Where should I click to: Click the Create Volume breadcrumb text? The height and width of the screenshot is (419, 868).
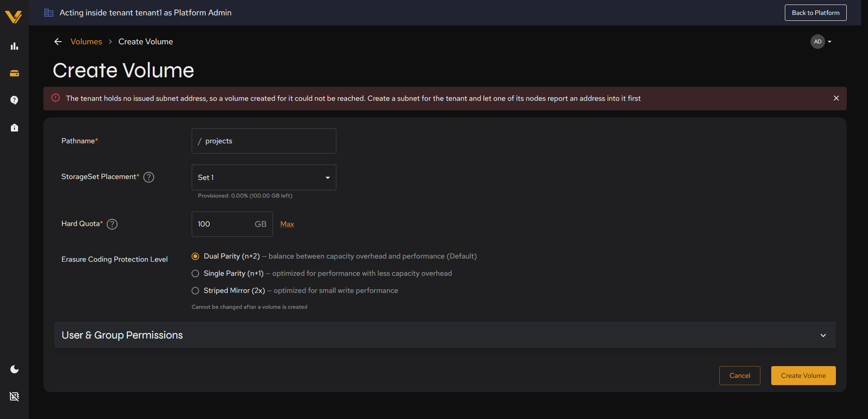point(146,42)
